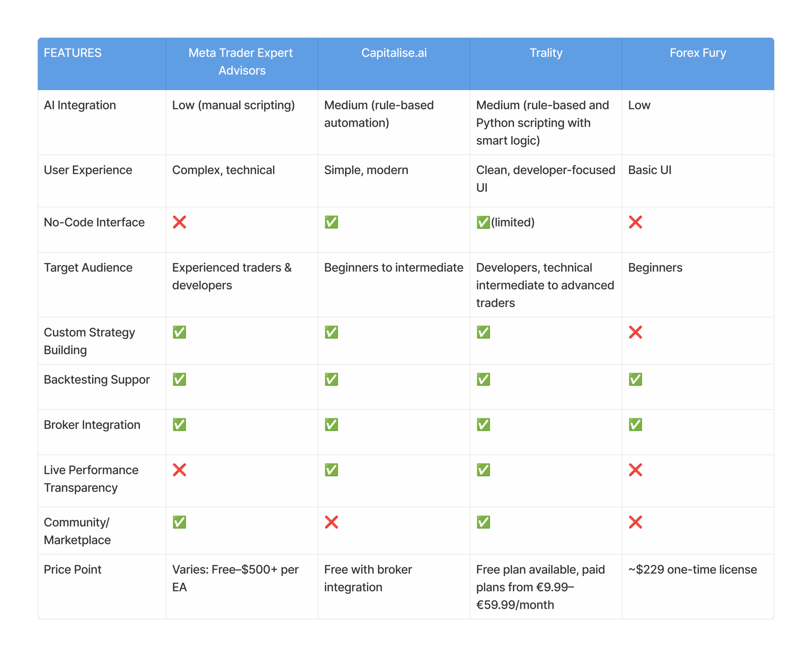Click Capitalise.ai No-Code Interface green checkmark

[331, 222]
